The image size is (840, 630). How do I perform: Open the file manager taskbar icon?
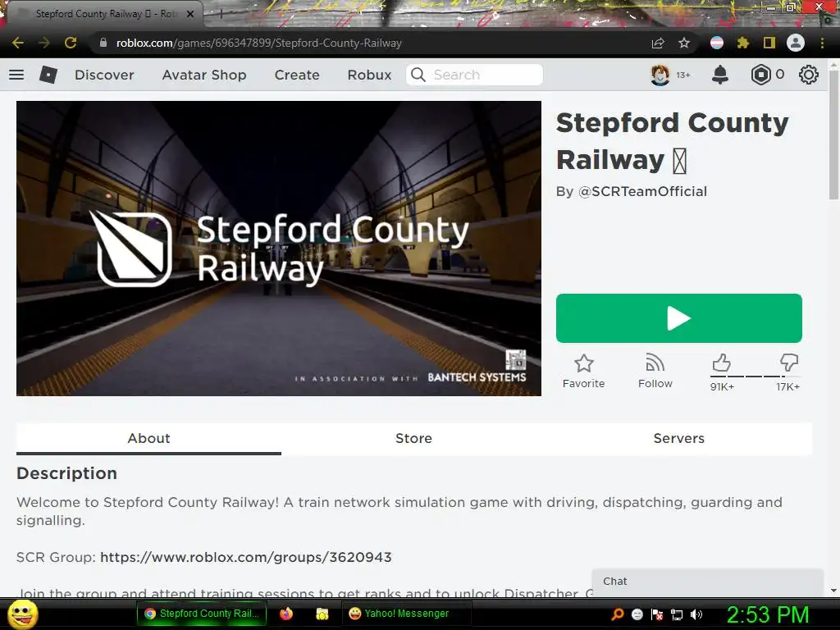click(322, 614)
